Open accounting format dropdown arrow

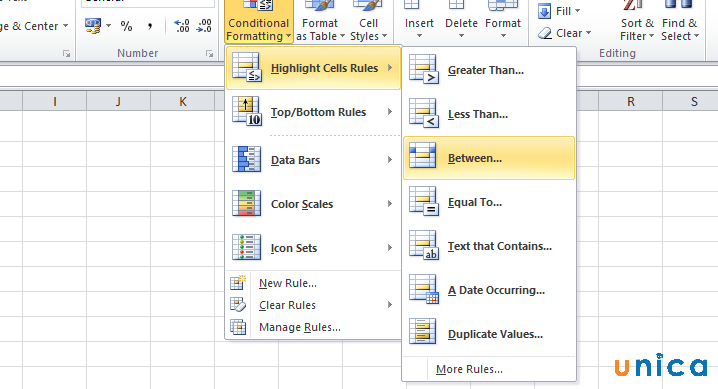tap(109, 26)
